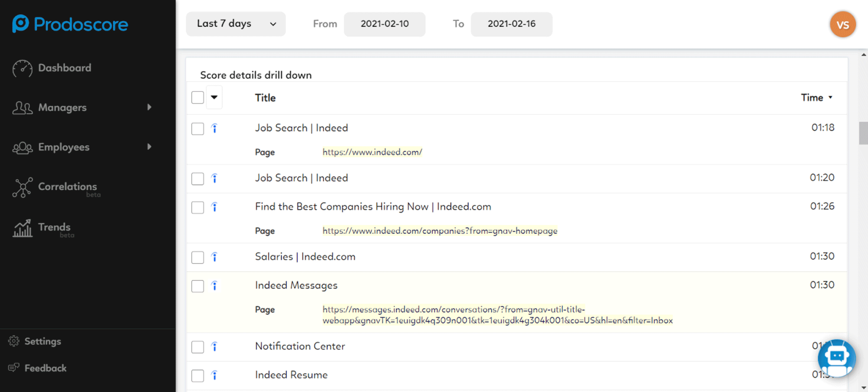Screen dimensions: 868x392
Task: Select the 'Notification Center' title
Action: click(300, 346)
